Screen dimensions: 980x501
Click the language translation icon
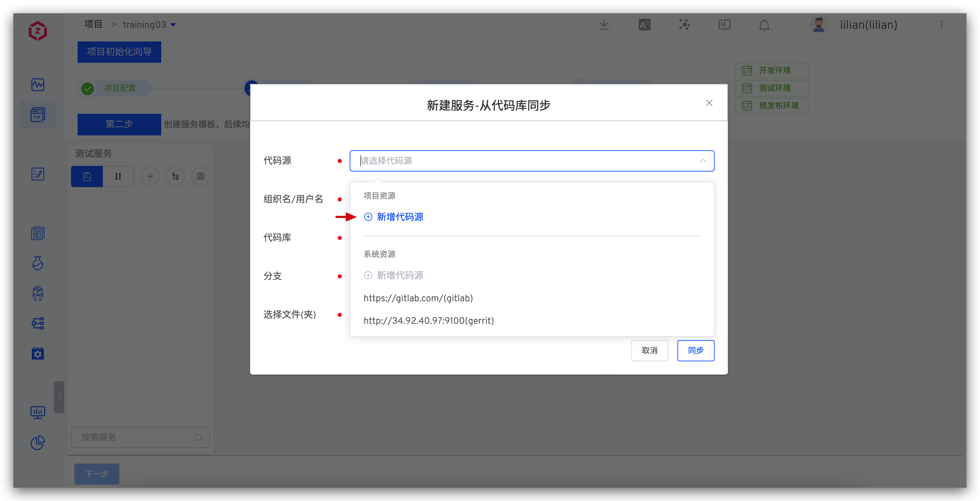coord(644,25)
